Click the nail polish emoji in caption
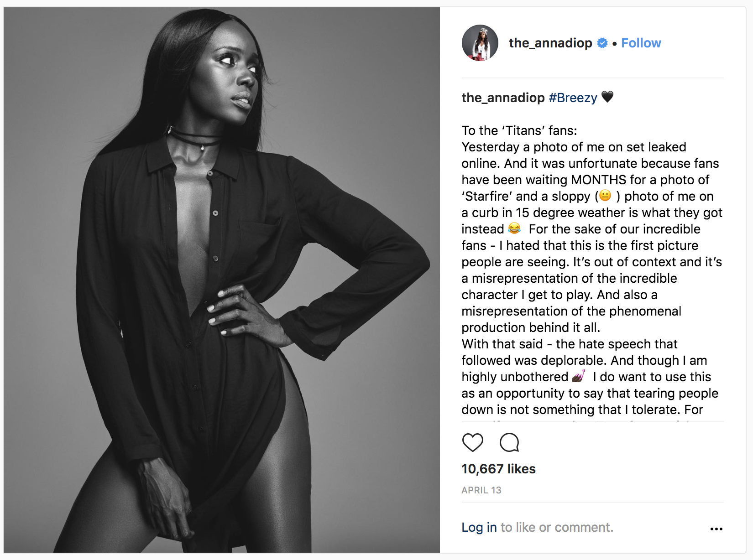This screenshot has height=560, width=753. pyautogui.click(x=579, y=376)
